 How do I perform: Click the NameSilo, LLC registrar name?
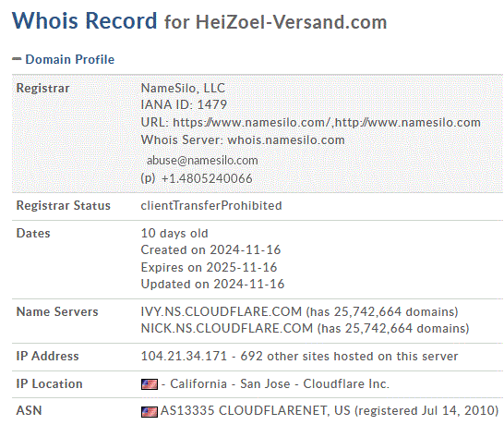pos(183,88)
